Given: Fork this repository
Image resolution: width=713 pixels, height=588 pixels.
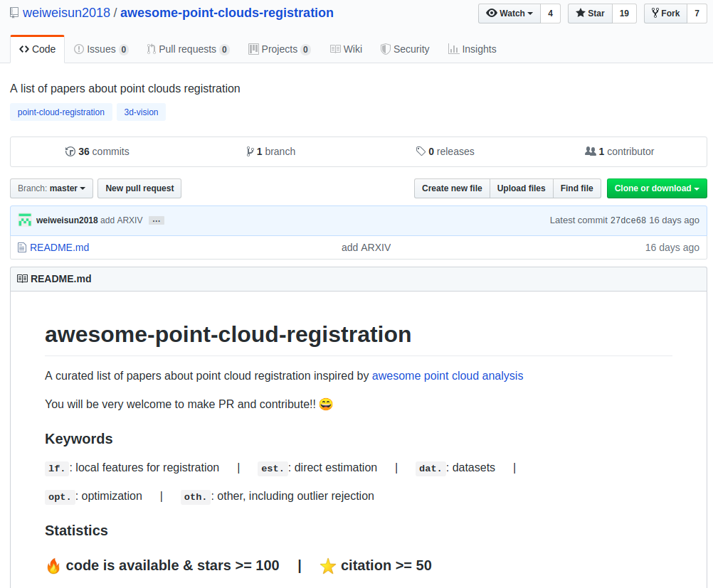Looking at the screenshot, I should 666,14.
